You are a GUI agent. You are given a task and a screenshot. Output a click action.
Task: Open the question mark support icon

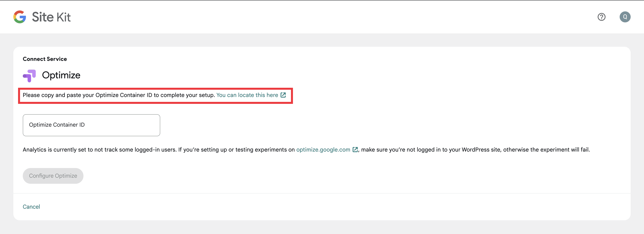pos(602,17)
